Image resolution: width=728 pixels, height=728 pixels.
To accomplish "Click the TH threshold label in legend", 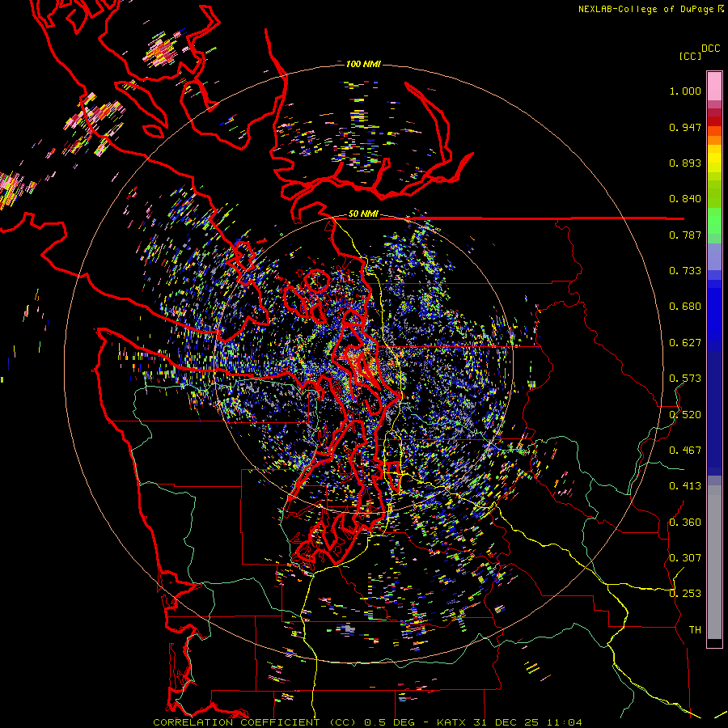I will coord(695,630).
